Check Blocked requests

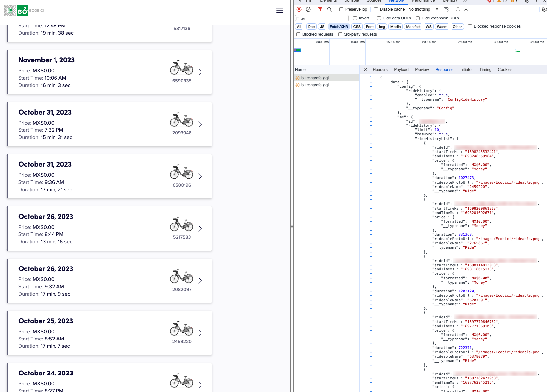[x=298, y=34]
